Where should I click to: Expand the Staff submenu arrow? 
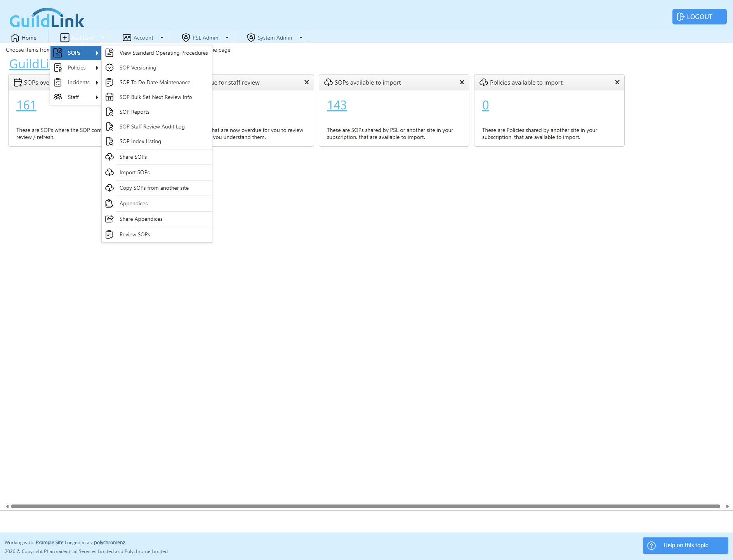[97, 97]
